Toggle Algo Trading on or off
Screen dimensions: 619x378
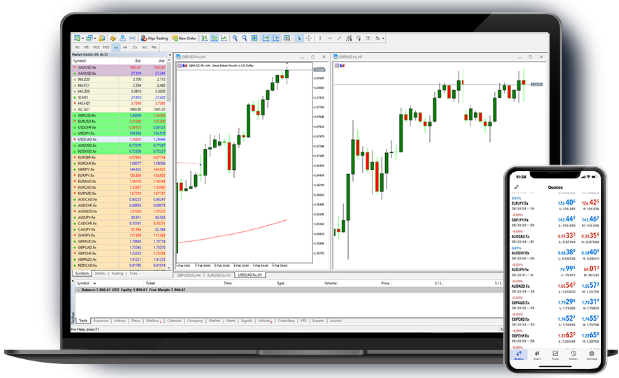[154, 38]
